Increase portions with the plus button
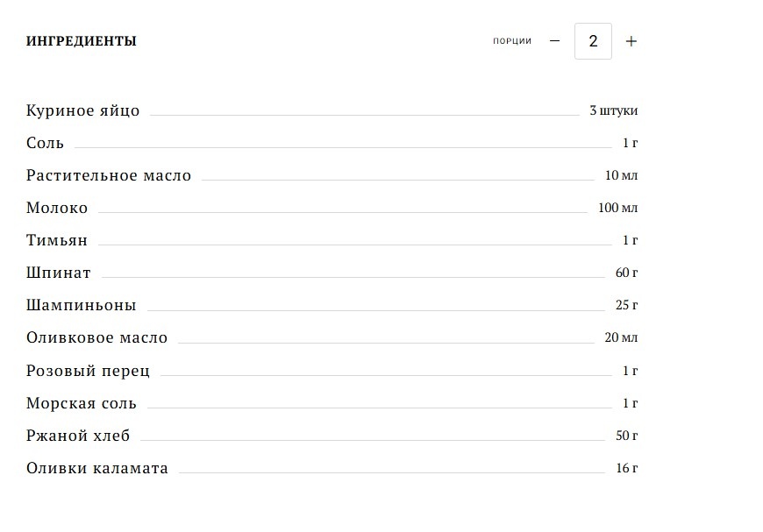This screenshot has width=763, height=532. pyautogui.click(x=631, y=41)
